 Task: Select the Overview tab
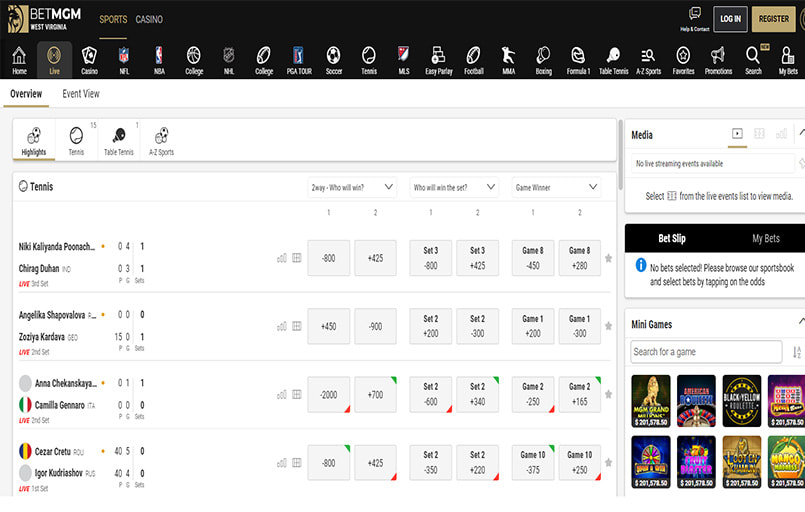coord(26,94)
